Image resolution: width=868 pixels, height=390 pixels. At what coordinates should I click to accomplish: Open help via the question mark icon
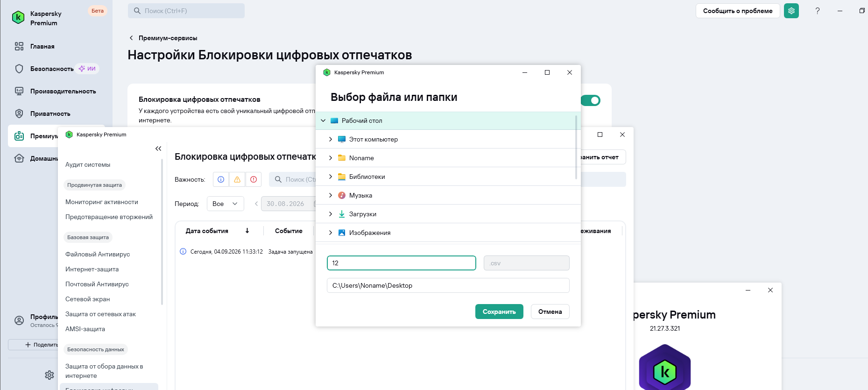pyautogui.click(x=818, y=11)
